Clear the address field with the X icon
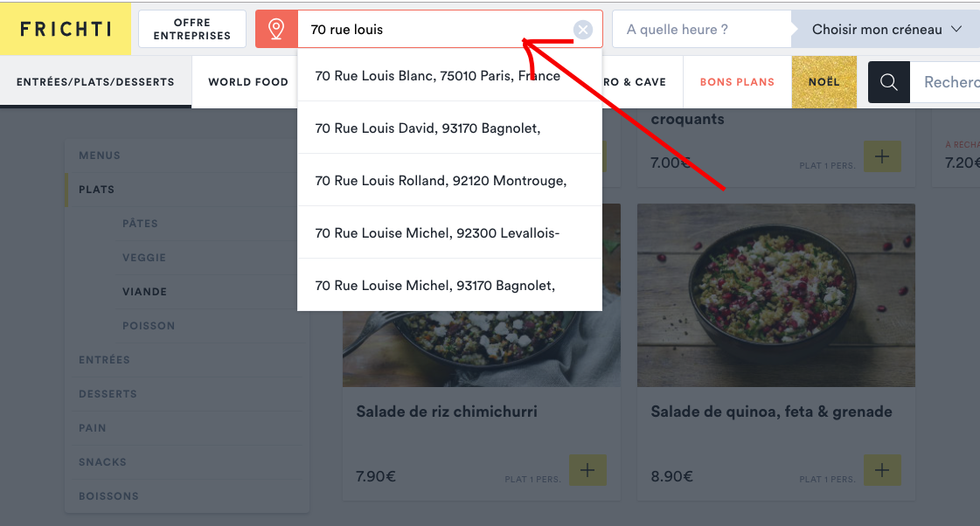The image size is (980, 526). pyautogui.click(x=582, y=30)
